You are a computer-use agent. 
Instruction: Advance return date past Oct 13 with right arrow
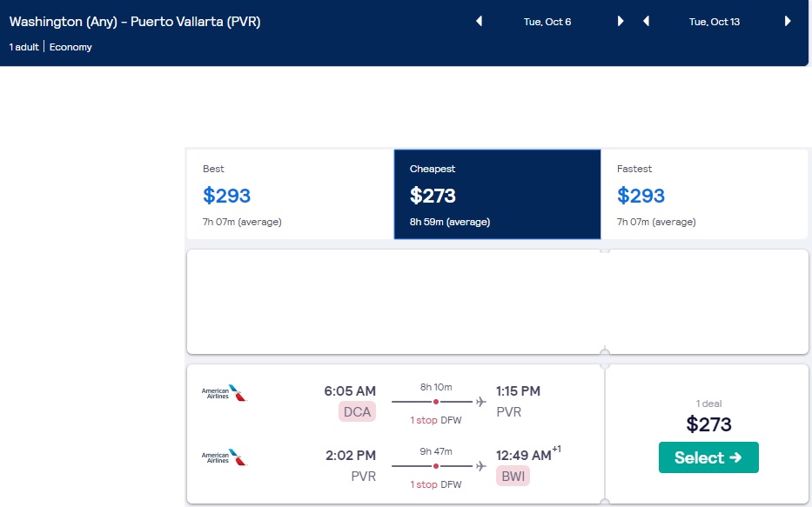[x=786, y=21]
